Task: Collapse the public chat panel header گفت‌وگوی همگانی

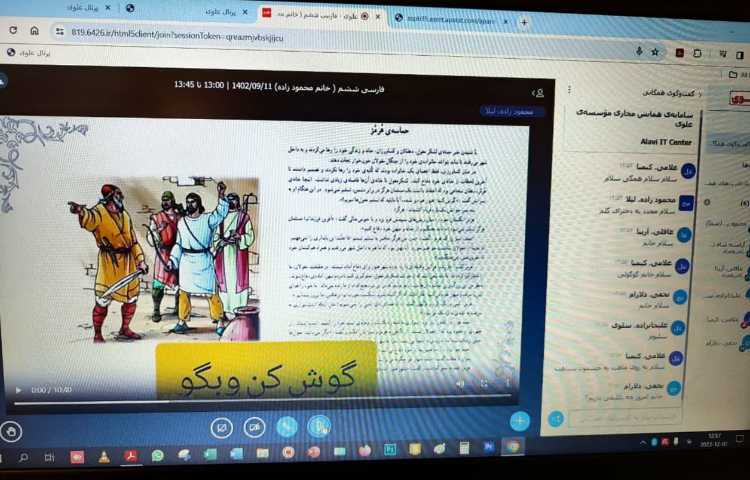Action: [x=672, y=93]
